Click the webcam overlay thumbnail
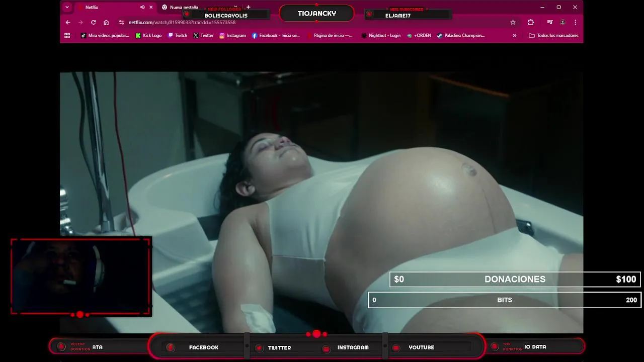 81,277
